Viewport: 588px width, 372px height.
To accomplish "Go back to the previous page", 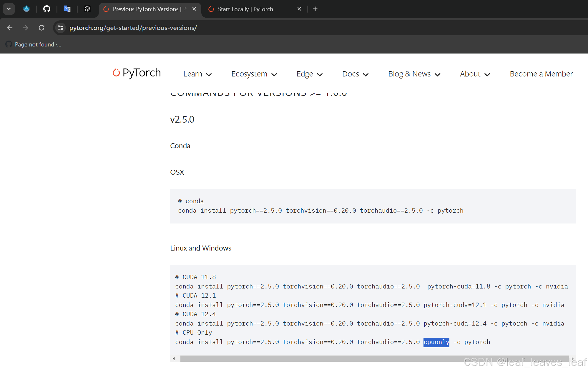I will pyautogui.click(x=10, y=28).
